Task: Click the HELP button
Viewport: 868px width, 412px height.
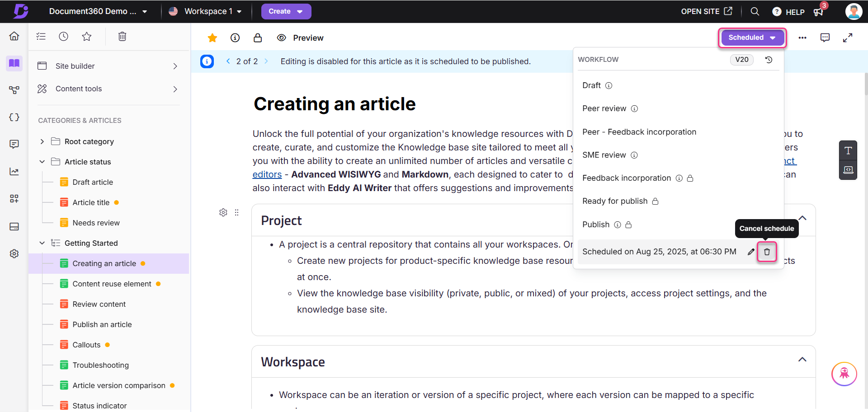Action: click(788, 12)
